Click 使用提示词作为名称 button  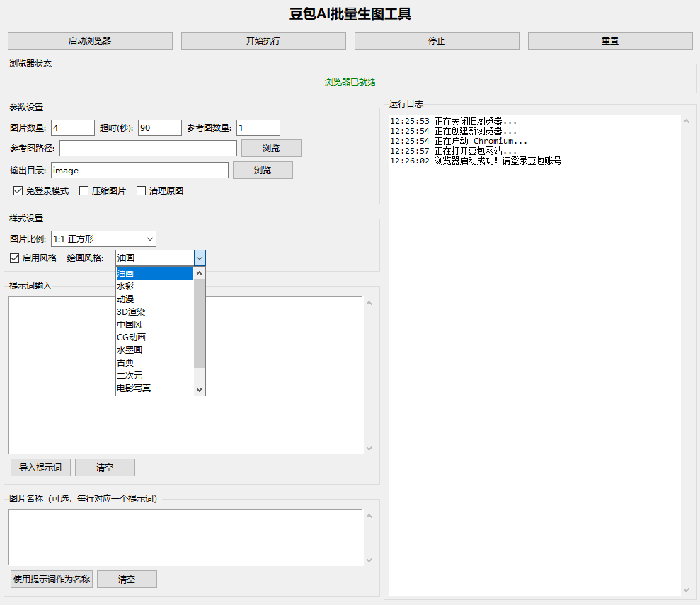[x=52, y=579]
